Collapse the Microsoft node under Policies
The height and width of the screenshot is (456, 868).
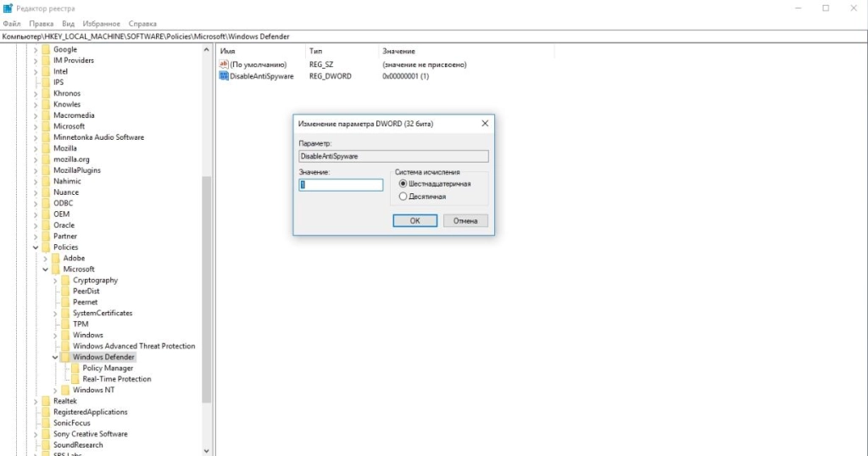(46, 270)
